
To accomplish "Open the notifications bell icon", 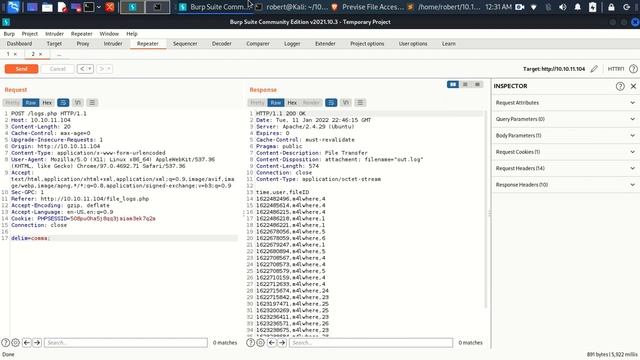I will point(578,7).
